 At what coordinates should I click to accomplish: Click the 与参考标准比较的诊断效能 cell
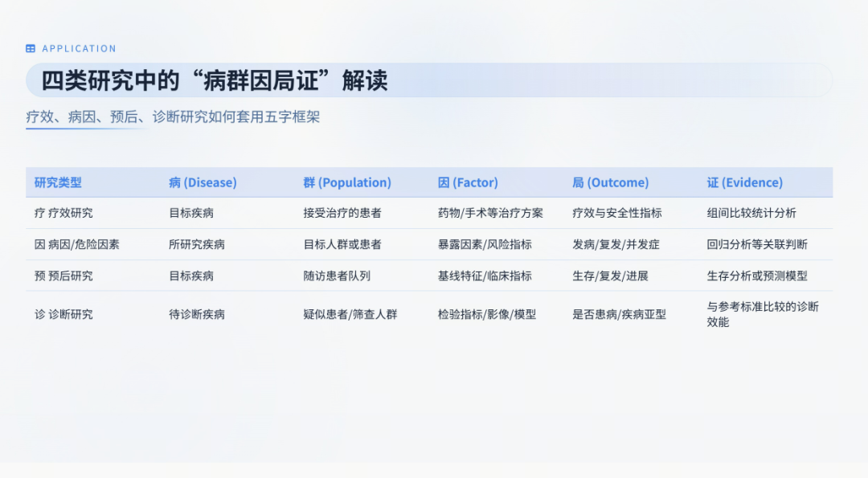tap(763, 314)
